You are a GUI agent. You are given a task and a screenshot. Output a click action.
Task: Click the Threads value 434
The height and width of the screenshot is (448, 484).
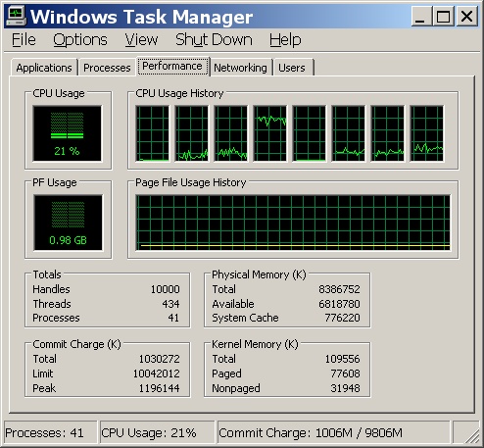[170, 304]
